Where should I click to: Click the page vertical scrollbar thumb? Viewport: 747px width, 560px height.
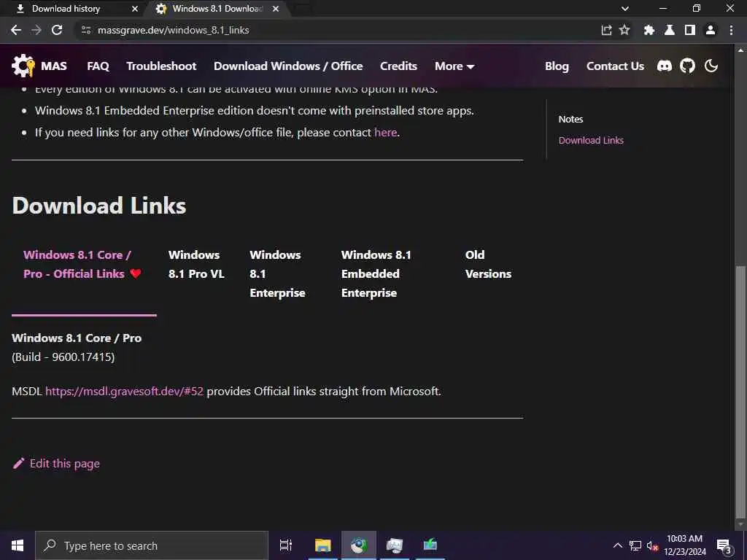(x=740, y=391)
